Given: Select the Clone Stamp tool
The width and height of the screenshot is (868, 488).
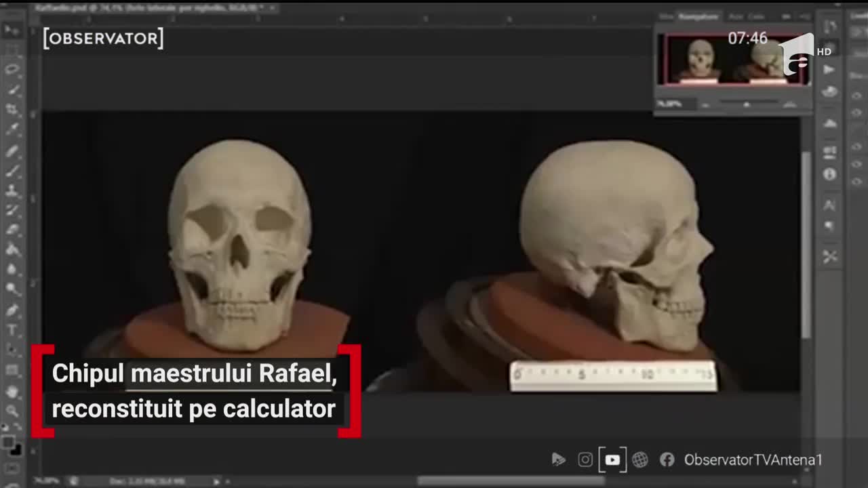Looking at the screenshot, I should tap(12, 190).
